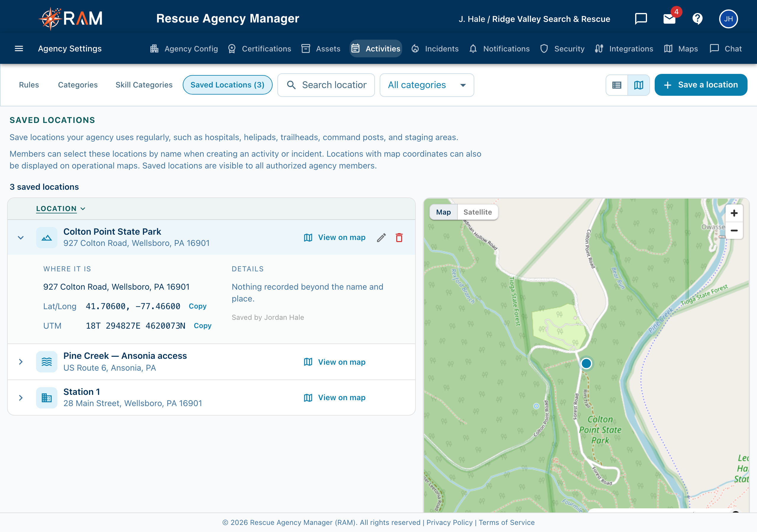Switch to list view layout
The image size is (757, 532).
pyautogui.click(x=617, y=85)
